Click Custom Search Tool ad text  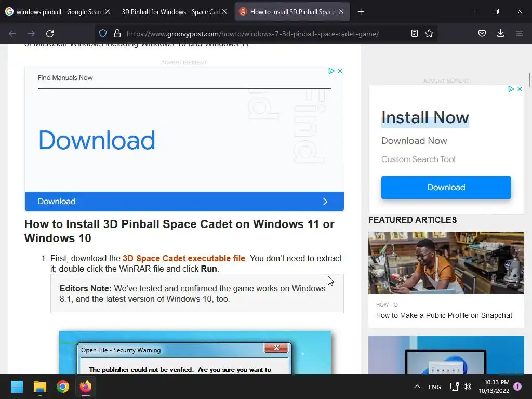418,159
